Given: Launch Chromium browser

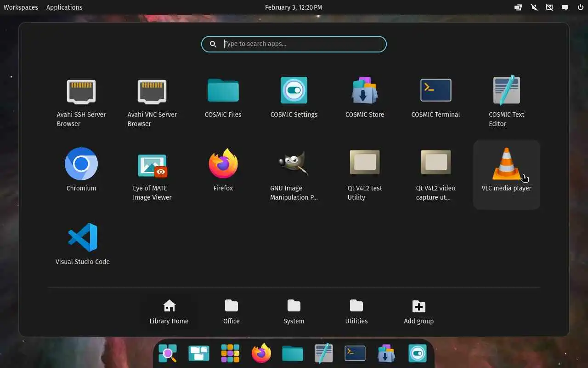Looking at the screenshot, I should [81, 174].
